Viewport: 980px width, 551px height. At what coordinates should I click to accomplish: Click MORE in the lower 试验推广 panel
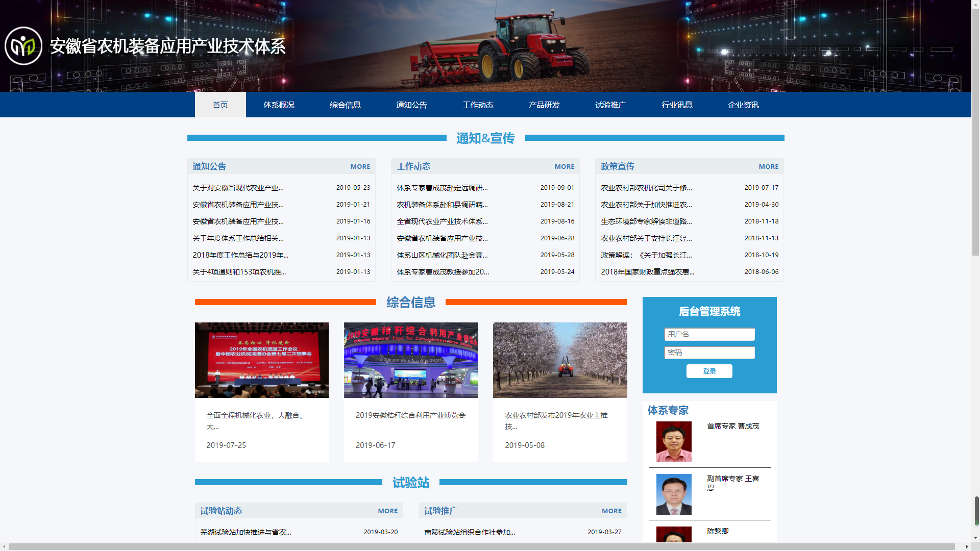pos(611,511)
